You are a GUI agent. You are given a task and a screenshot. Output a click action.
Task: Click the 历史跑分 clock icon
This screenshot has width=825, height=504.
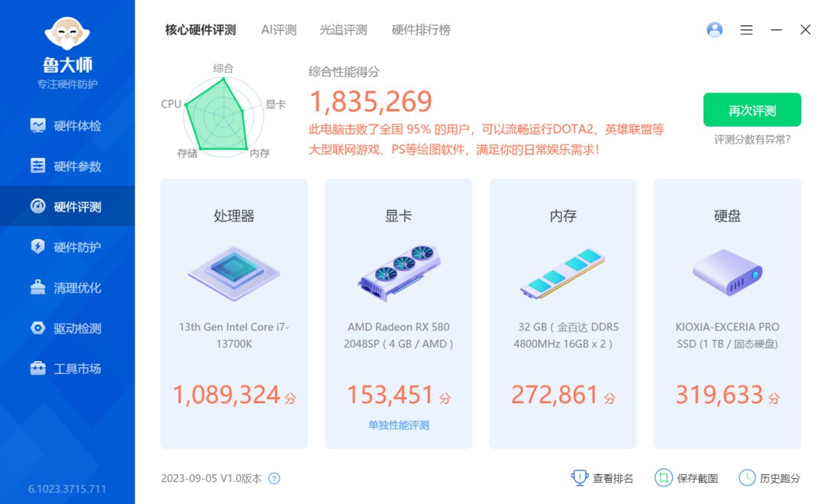(x=747, y=478)
